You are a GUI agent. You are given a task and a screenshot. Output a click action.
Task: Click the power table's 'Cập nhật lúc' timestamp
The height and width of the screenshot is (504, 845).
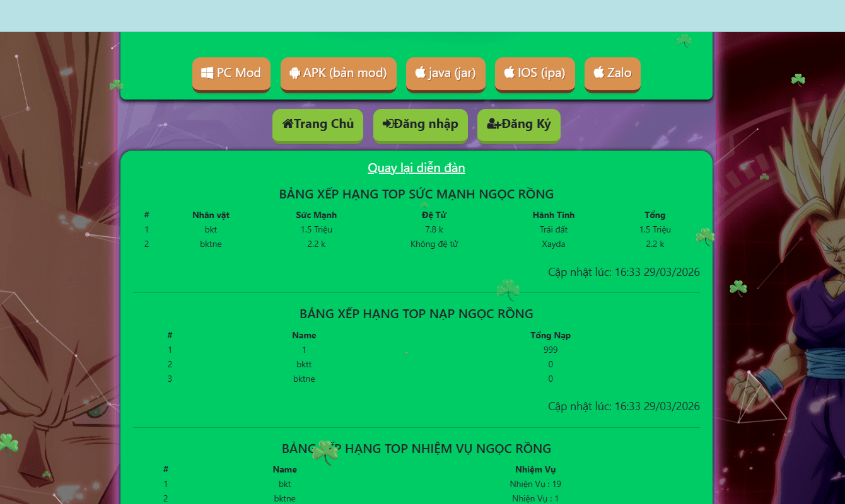(x=624, y=272)
